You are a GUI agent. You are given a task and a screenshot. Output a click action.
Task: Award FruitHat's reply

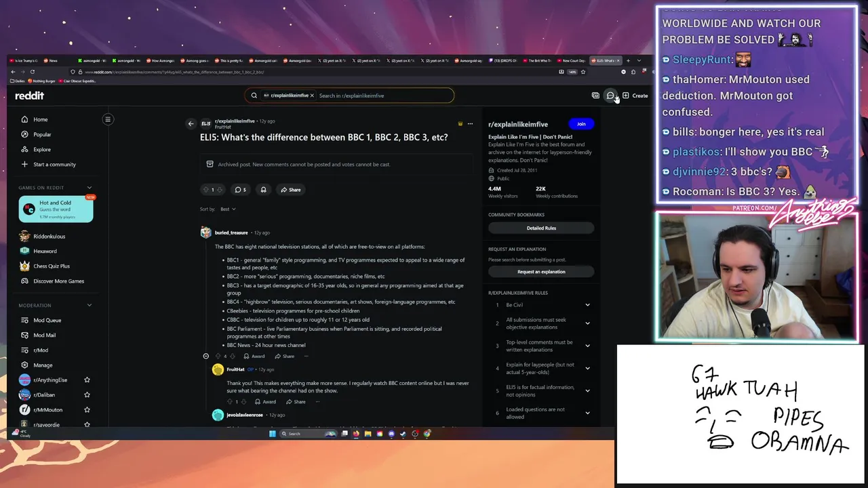(x=266, y=402)
